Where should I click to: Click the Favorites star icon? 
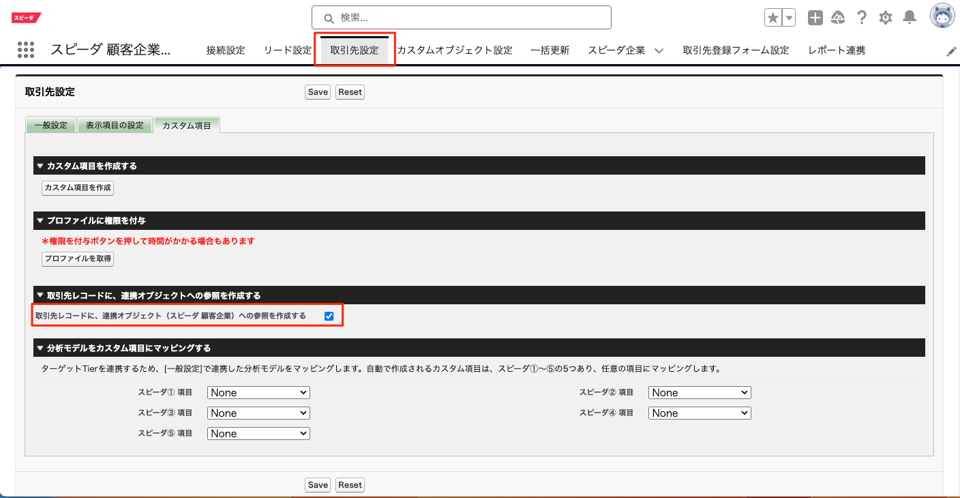coord(773,18)
